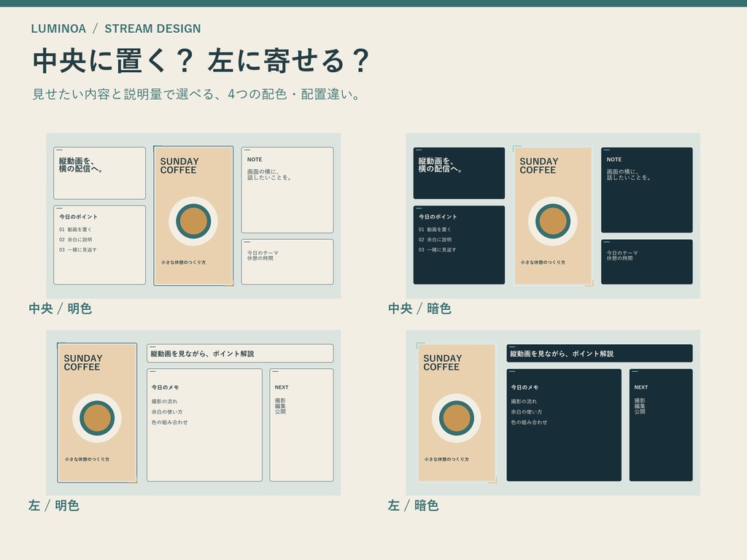Click the coffee cup graphic in 中央 / 暗色
747x560 pixels.
click(x=552, y=222)
